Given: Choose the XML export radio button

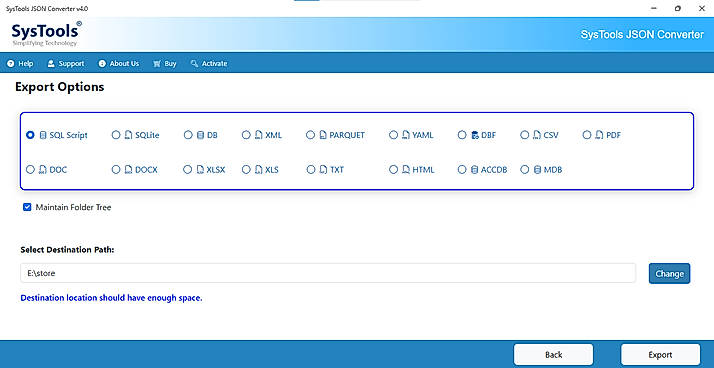Looking at the screenshot, I should pos(246,135).
